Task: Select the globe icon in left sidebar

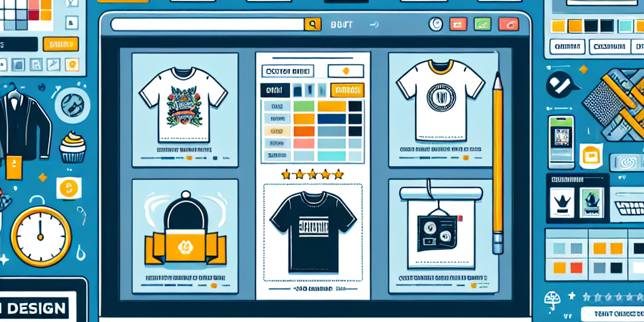Action: tap(72, 104)
